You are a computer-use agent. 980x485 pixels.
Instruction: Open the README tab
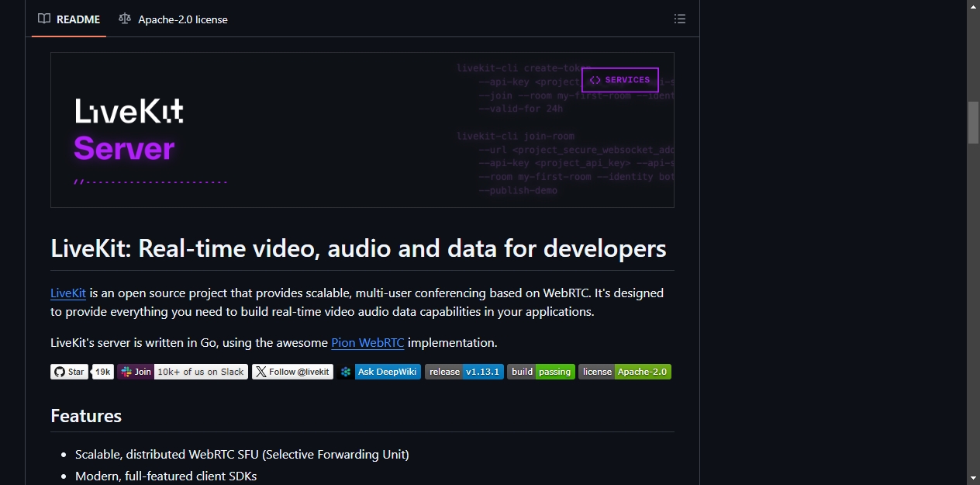click(x=69, y=19)
